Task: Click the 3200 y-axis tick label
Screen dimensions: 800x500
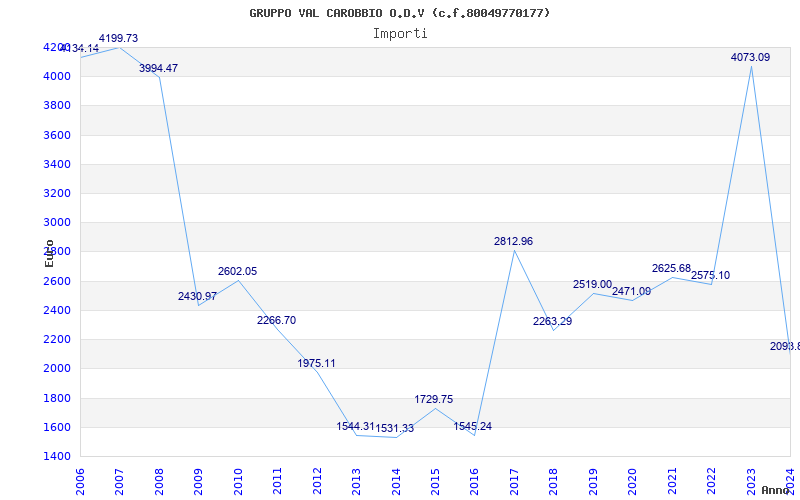Action: pos(56,193)
